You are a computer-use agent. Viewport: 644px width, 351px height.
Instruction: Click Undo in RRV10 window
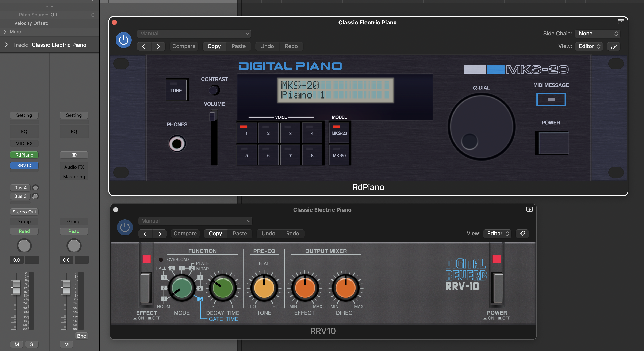click(x=268, y=234)
